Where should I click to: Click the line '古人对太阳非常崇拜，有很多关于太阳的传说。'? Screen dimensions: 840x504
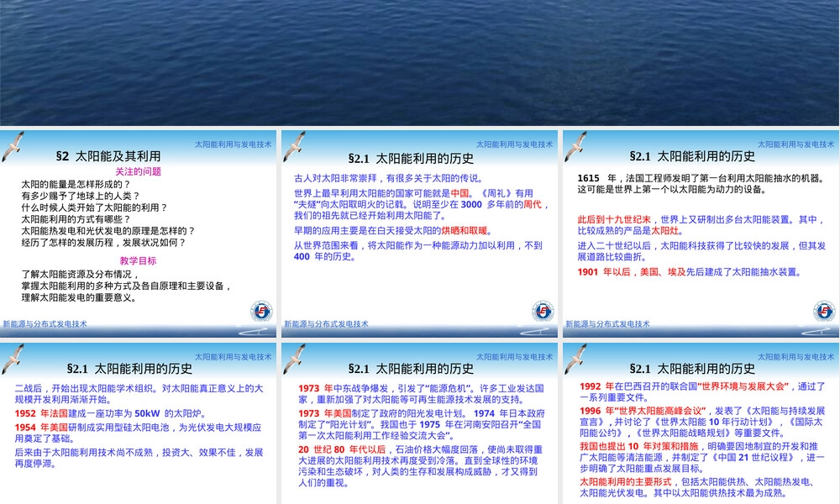point(389,178)
